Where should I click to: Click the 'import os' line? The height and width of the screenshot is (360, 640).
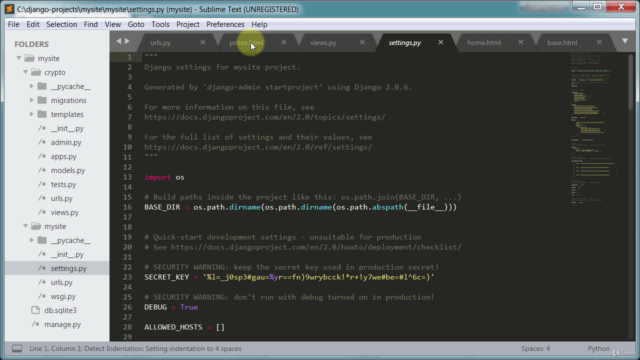tap(164, 177)
